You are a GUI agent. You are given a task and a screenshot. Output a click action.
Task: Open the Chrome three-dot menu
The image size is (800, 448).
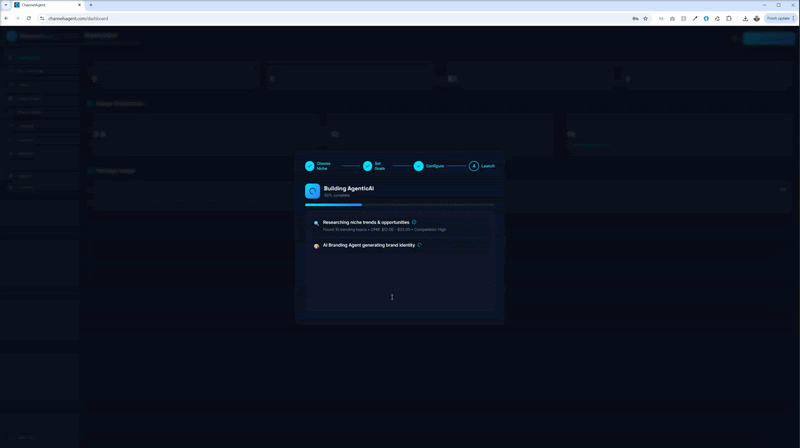tap(794, 18)
